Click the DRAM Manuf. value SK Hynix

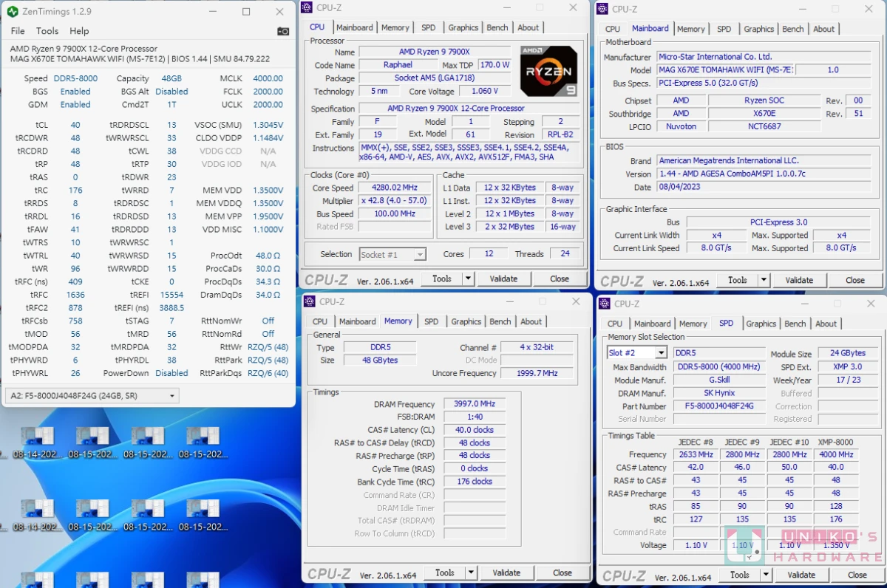click(719, 393)
